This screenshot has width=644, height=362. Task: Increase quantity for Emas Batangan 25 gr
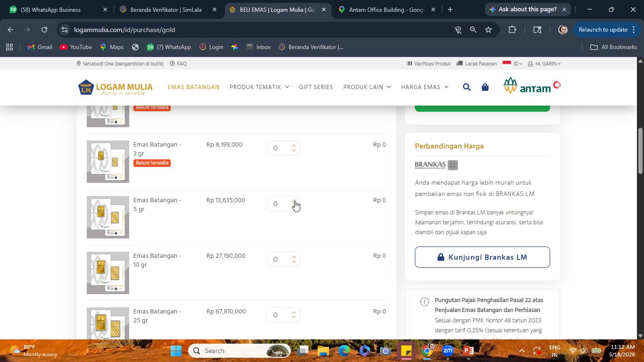coord(294,313)
